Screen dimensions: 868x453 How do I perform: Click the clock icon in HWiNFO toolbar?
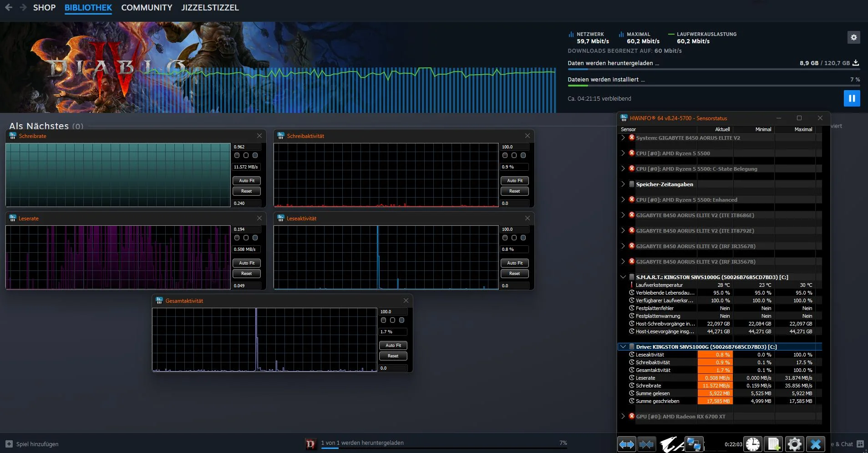(753, 444)
